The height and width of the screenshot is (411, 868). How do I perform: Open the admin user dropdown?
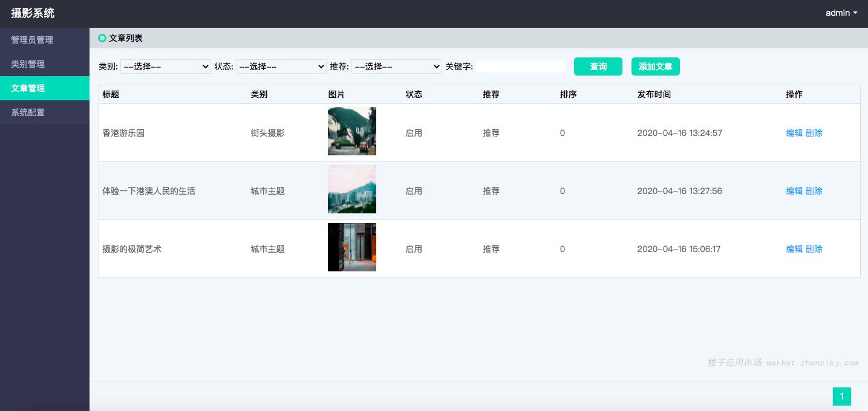pyautogui.click(x=841, y=13)
